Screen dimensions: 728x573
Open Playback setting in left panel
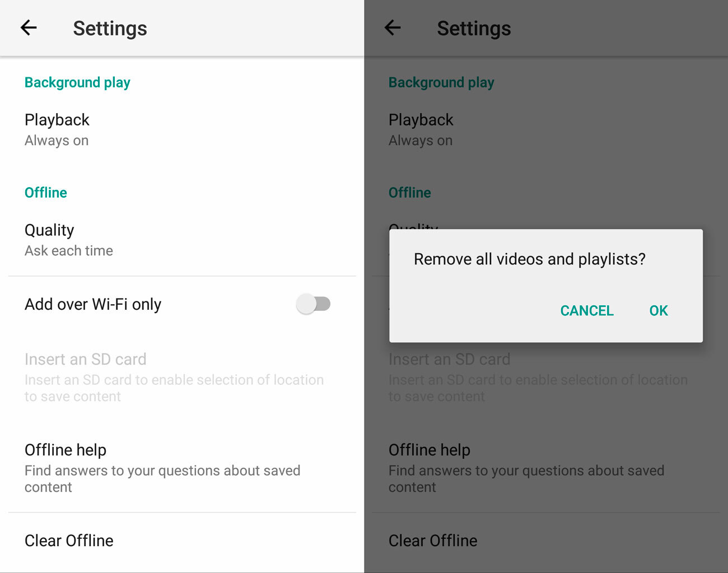click(182, 130)
